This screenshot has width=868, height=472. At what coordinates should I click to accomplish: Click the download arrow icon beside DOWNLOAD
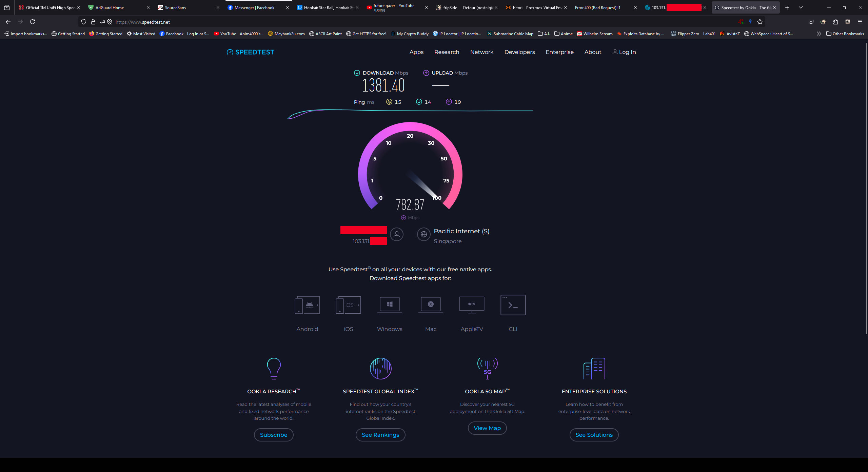click(357, 73)
